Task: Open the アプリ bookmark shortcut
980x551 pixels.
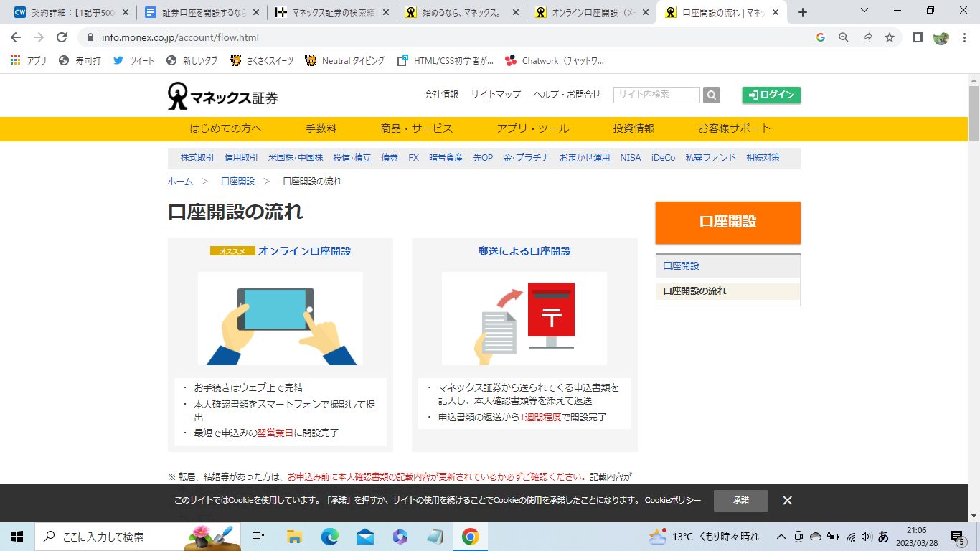Action: pyautogui.click(x=29, y=61)
